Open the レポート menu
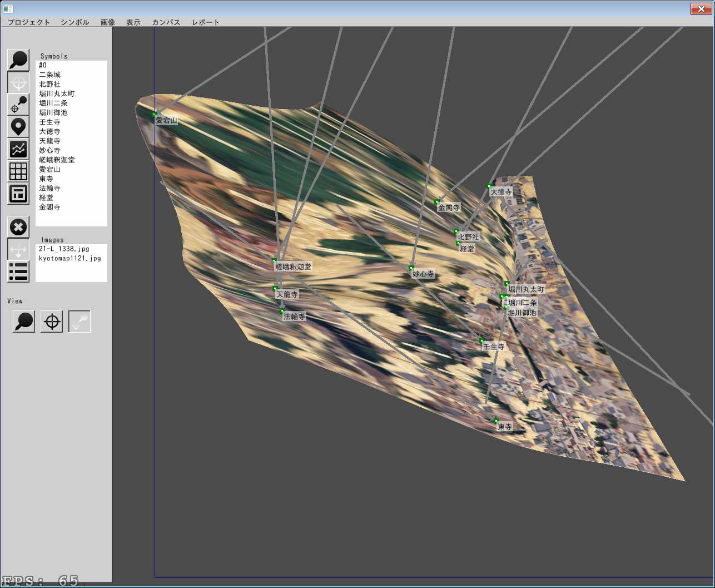 pos(206,22)
